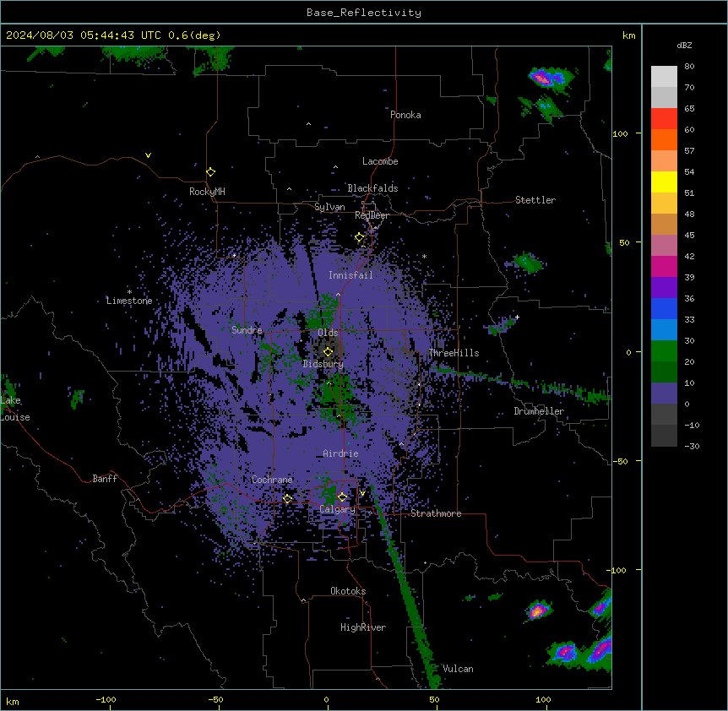The width and height of the screenshot is (728, 711).
Task: Select the red 65-60 dBZ legend swatch
Action: [664, 118]
